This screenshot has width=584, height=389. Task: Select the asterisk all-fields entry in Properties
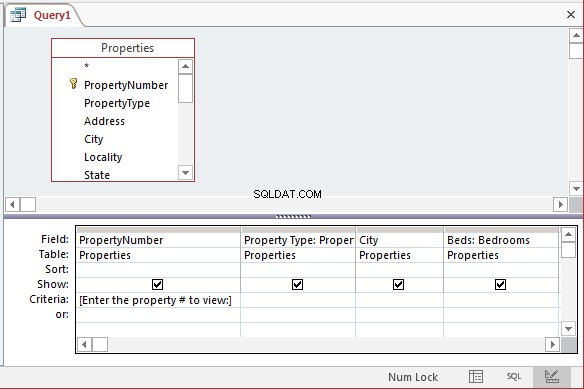pyautogui.click(x=86, y=66)
